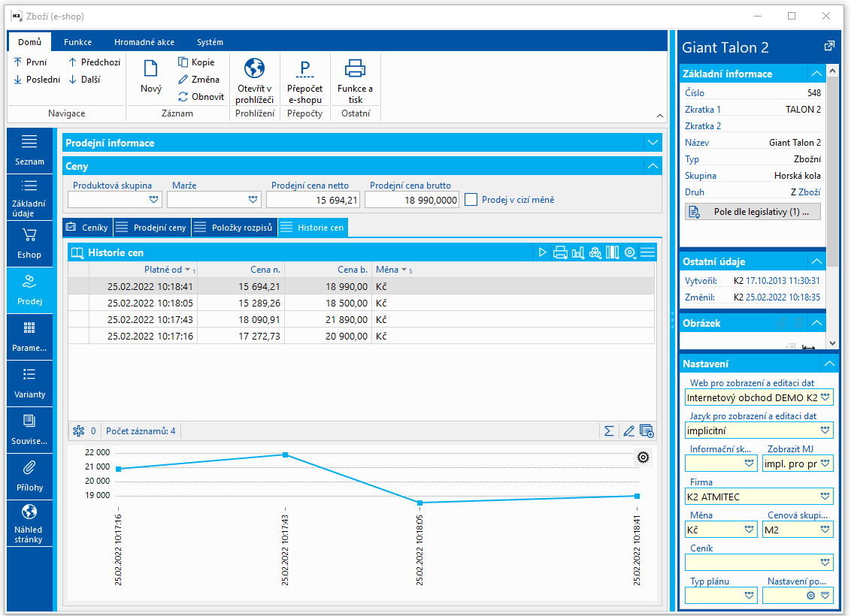Image resolution: width=851 pixels, height=616 pixels.
Task: Open the Produktová skupina dropdown
Action: (x=154, y=200)
